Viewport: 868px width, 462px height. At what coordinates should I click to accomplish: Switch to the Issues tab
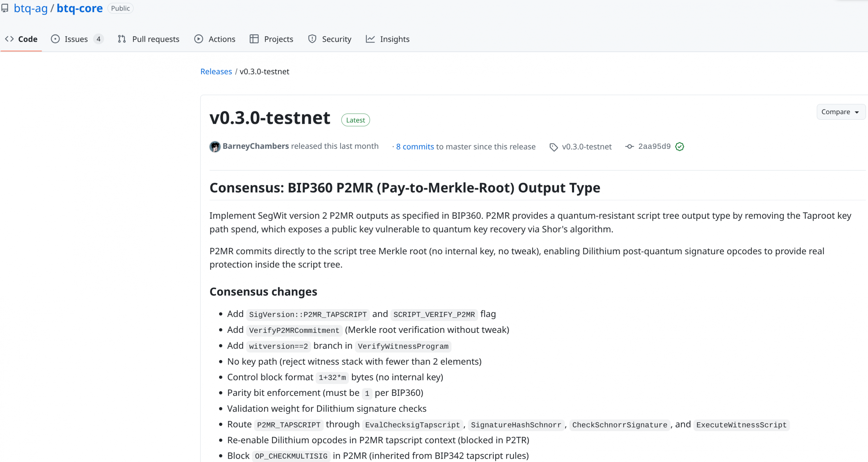point(76,39)
